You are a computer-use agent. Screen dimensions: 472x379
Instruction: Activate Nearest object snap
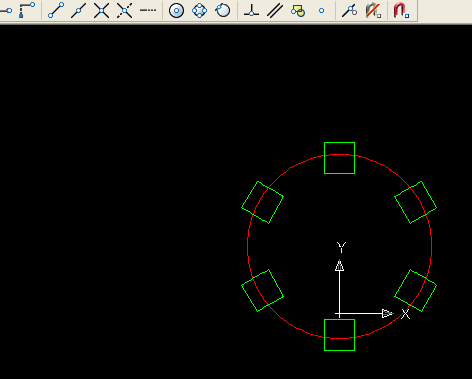point(349,11)
